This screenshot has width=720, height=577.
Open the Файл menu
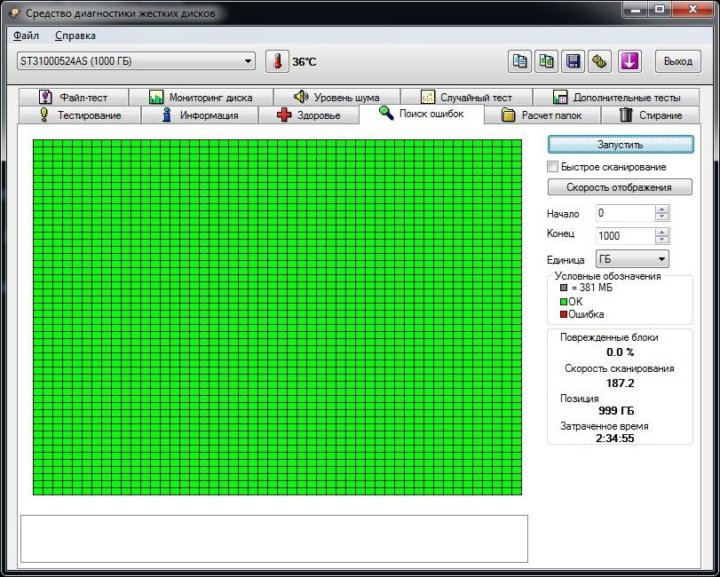[26, 36]
